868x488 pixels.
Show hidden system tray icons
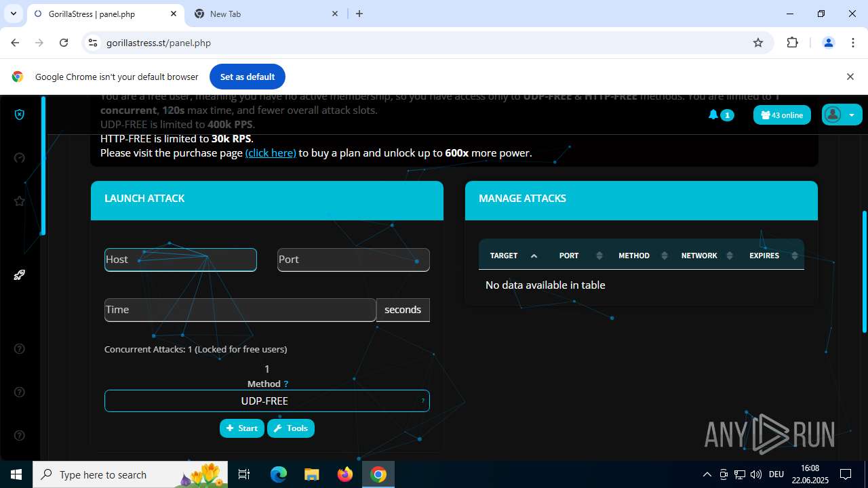[x=707, y=474]
